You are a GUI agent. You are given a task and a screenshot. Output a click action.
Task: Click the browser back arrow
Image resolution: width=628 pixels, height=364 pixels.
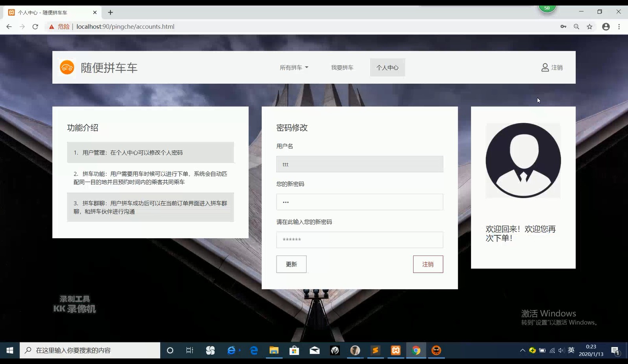point(9,27)
